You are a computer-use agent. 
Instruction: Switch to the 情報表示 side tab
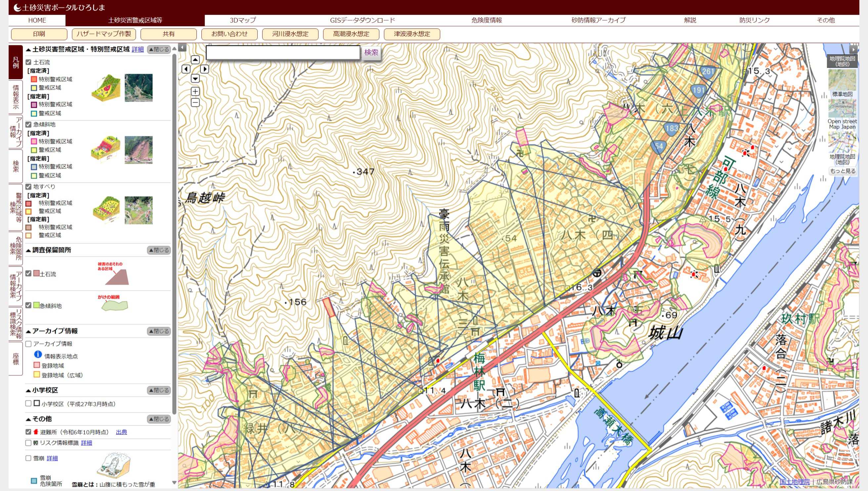click(x=16, y=97)
